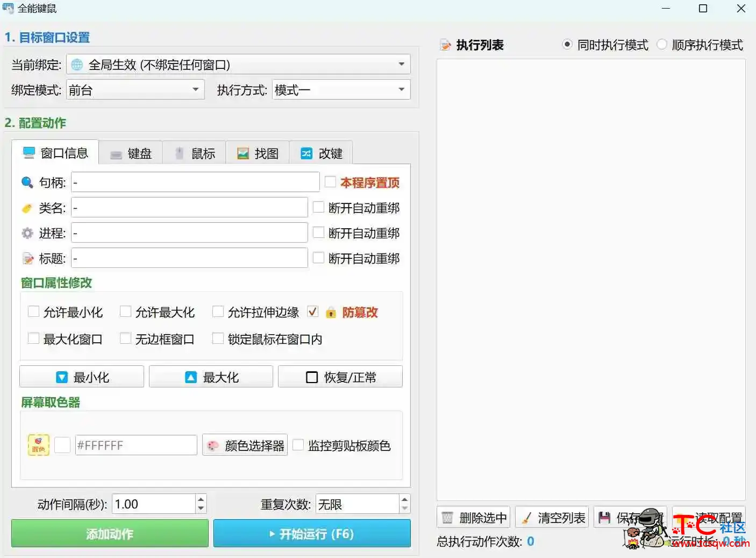Increase 重复次数 with up arrow
Viewport: 756px width, 558px height.
(405, 499)
